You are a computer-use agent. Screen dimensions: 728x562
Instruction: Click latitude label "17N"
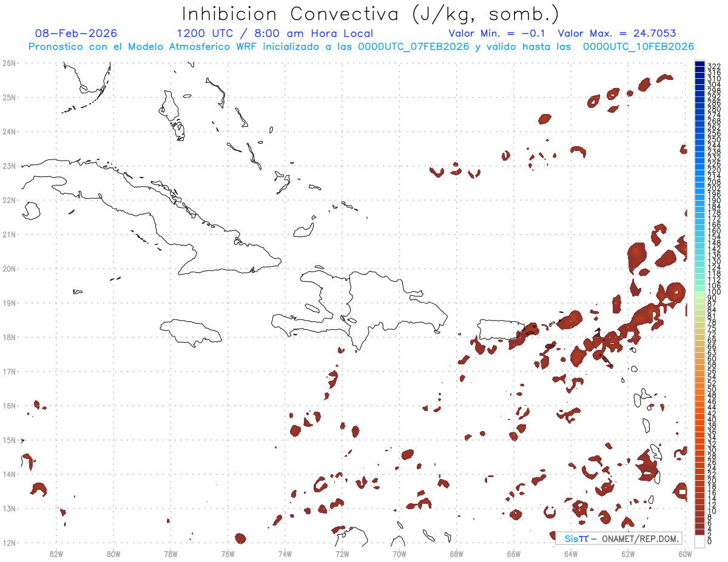click(x=9, y=371)
